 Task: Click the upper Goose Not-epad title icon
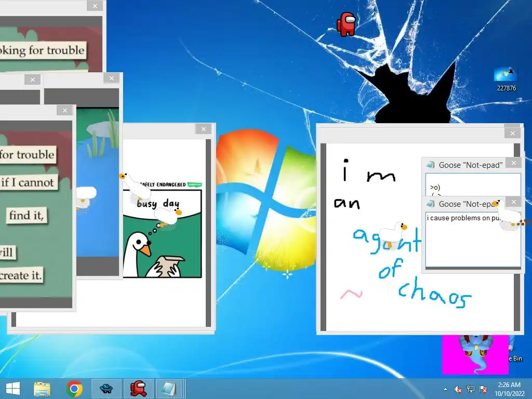pyautogui.click(x=431, y=165)
